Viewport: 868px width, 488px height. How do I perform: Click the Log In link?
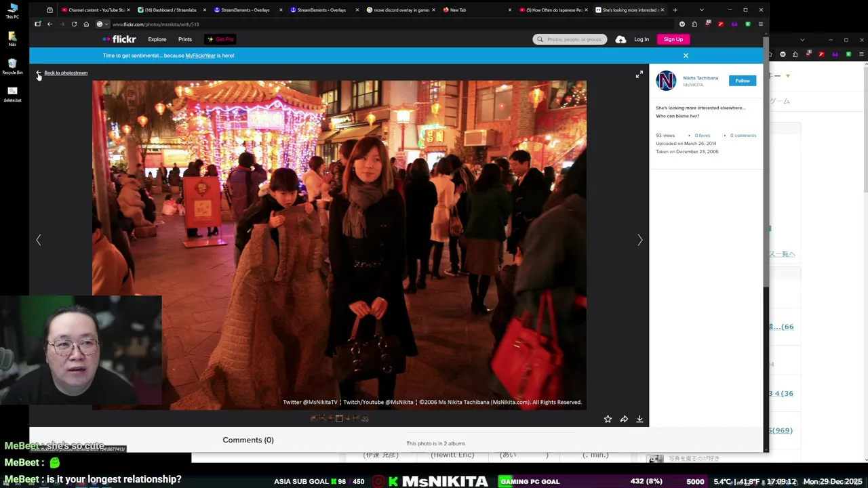(642, 39)
